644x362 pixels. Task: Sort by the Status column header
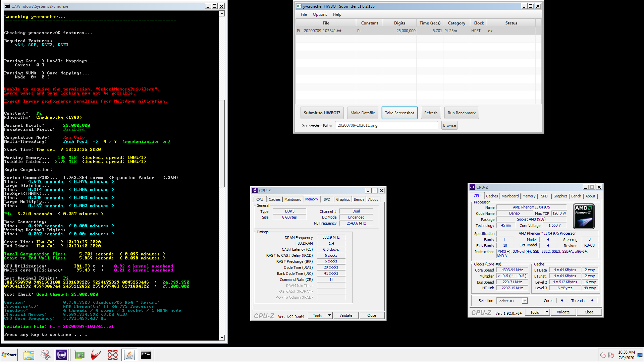[511, 23]
